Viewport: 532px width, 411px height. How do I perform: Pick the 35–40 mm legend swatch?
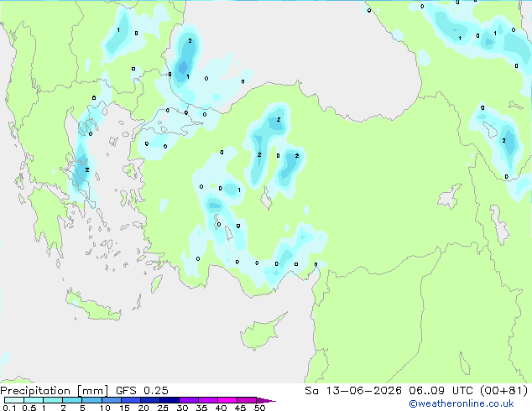tap(208, 400)
